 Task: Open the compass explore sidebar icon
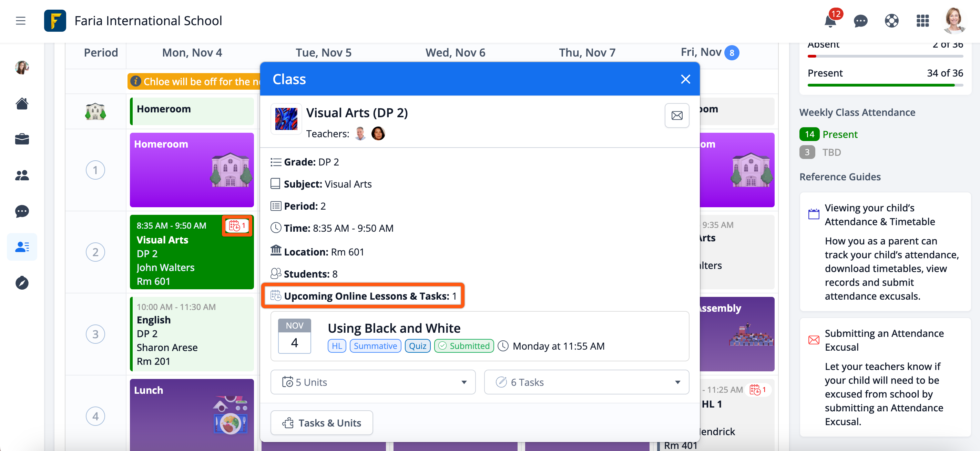click(x=22, y=283)
